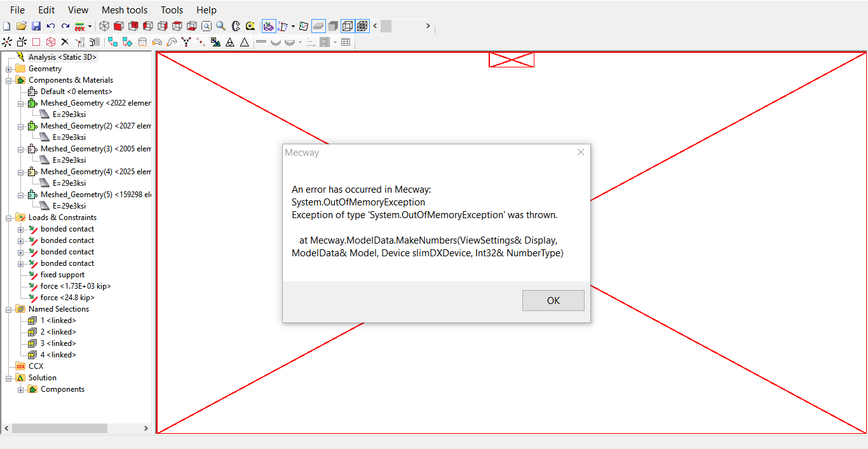The width and height of the screenshot is (868, 449).
Task: Collapse the Meshed_Geometry(3) component
Action: point(21,149)
